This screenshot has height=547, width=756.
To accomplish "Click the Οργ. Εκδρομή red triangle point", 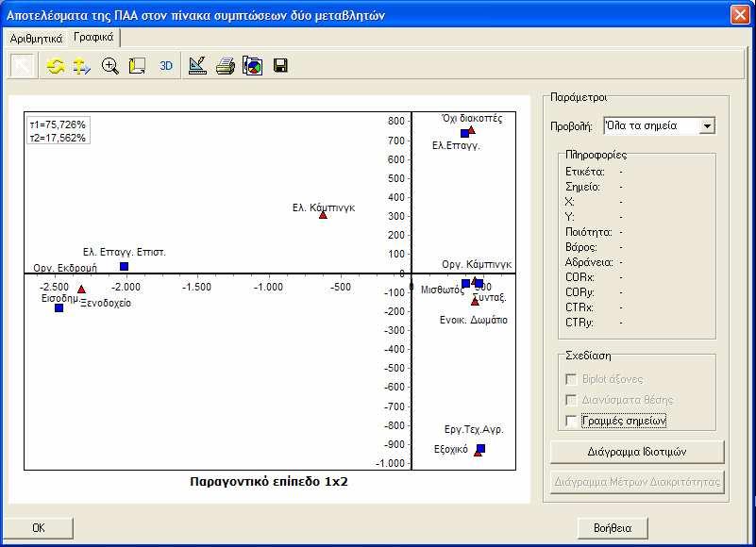I will coord(81,290).
